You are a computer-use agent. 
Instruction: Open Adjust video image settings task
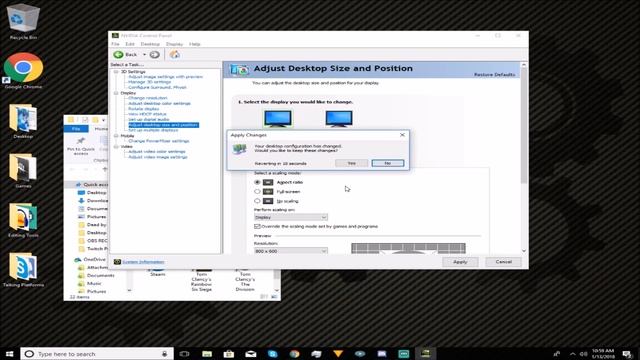coord(158,157)
